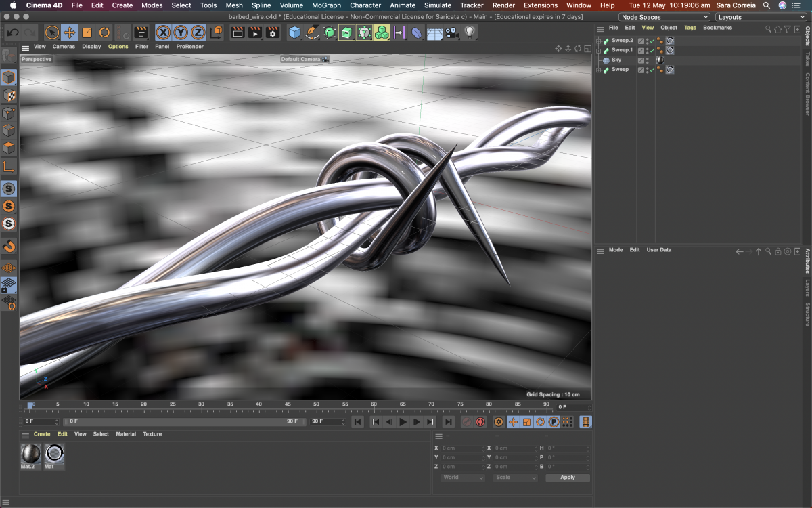Open Edit Render Settings clapperboard icon
812x508 pixels.
tap(273, 33)
